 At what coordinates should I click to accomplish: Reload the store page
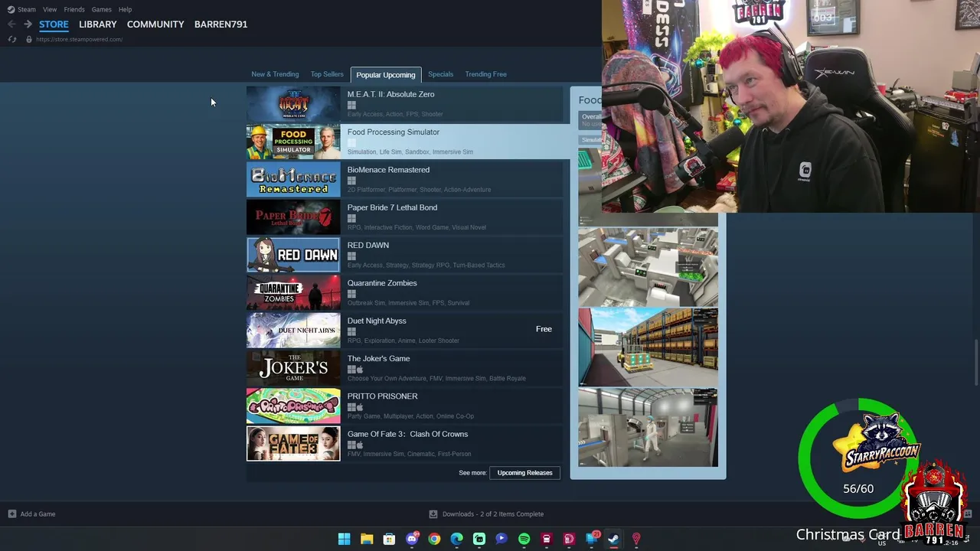coord(12,39)
